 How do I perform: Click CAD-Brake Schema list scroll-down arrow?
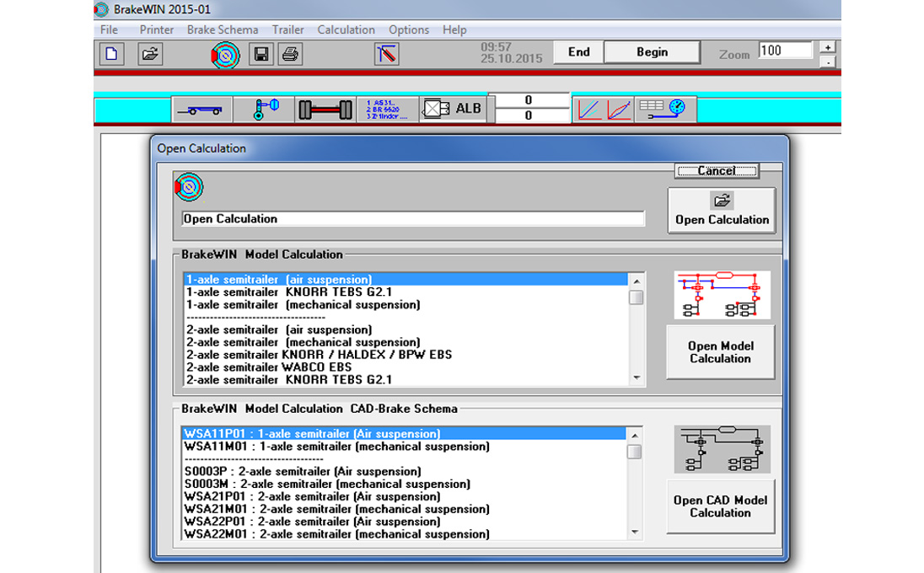click(x=635, y=533)
